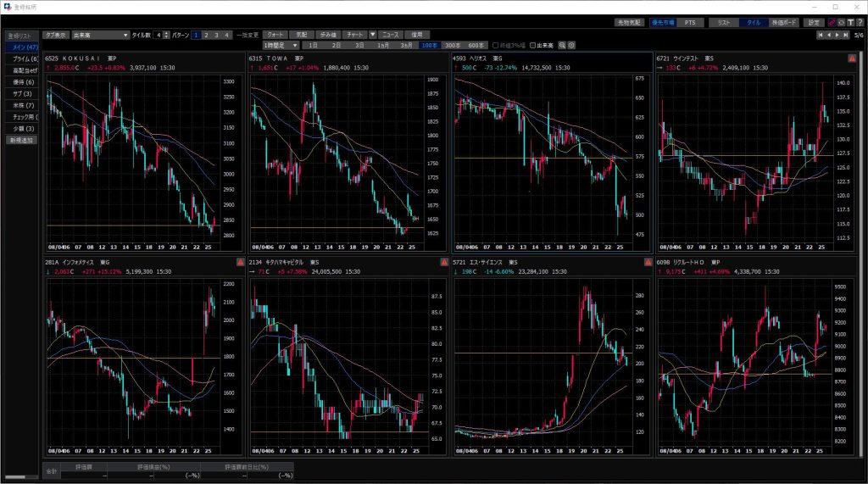Open 設定 settings button
This screenshot has width=868, height=484.
pyautogui.click(x=814, y=23)
